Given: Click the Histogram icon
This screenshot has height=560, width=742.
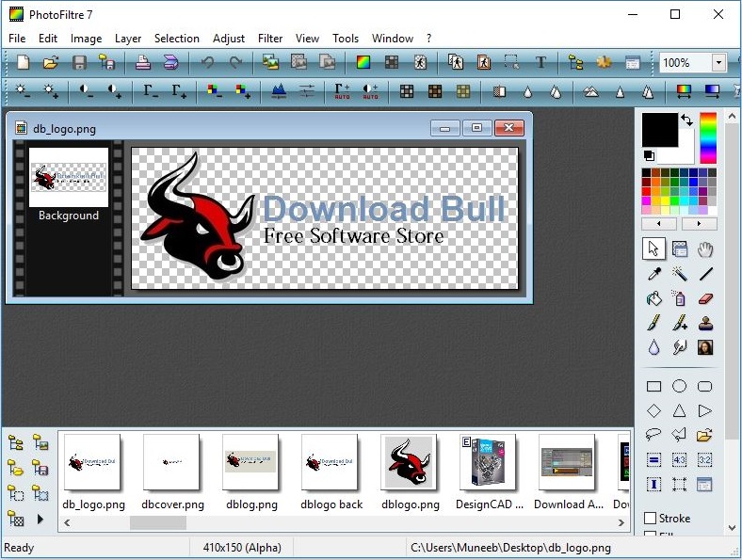Looking at the screenshot, I should [279, 90].
